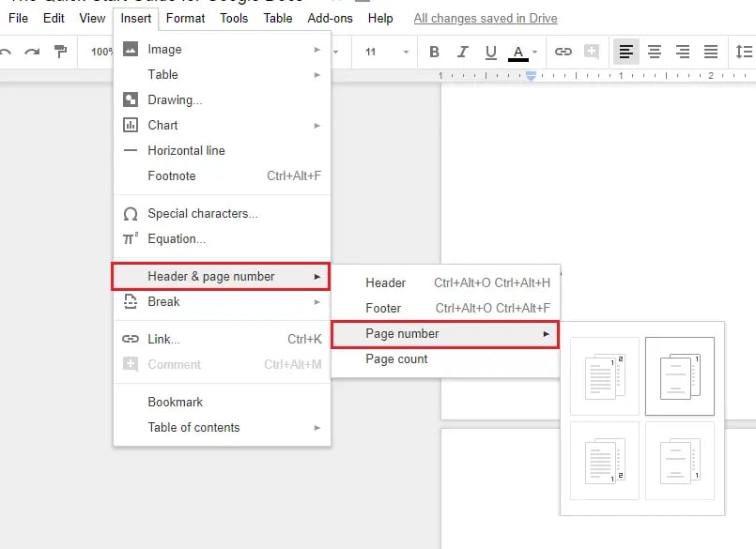
Task: Toggle italic formatting
Action: click(x=462, y=52)
